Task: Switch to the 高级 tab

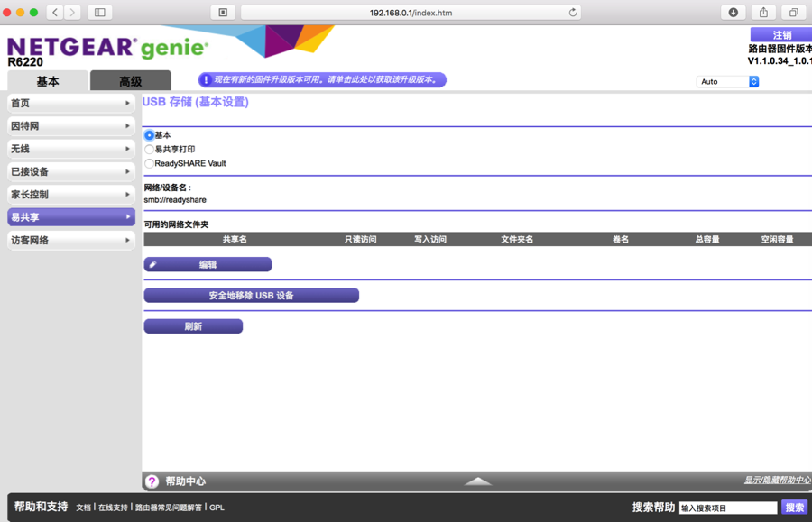Action: point(131,81)
